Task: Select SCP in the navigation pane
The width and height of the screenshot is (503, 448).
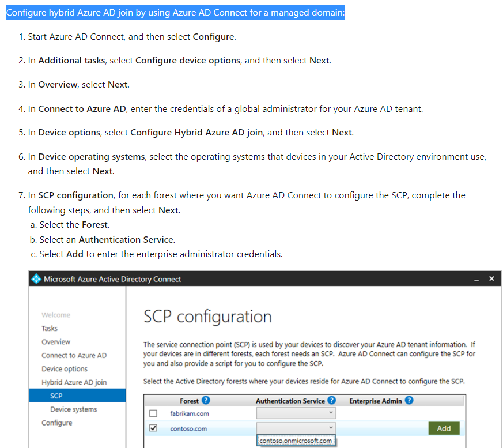Action: [x=56, y=396]
